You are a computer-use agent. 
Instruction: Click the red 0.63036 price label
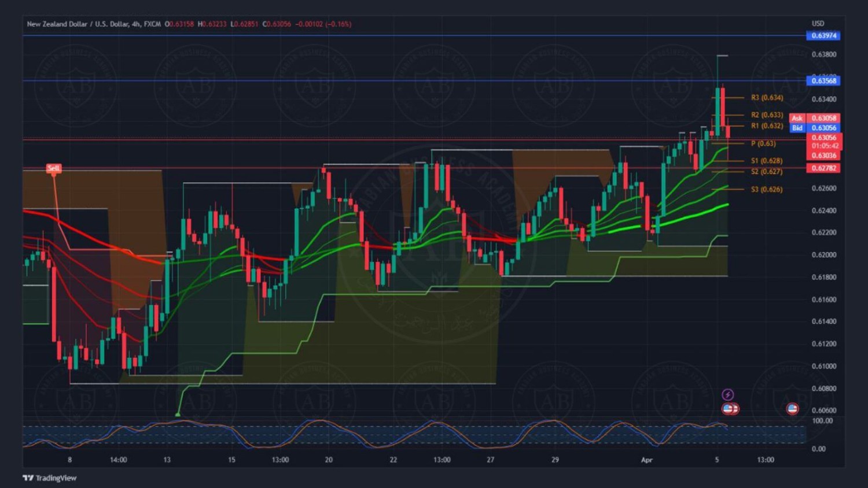824,156
